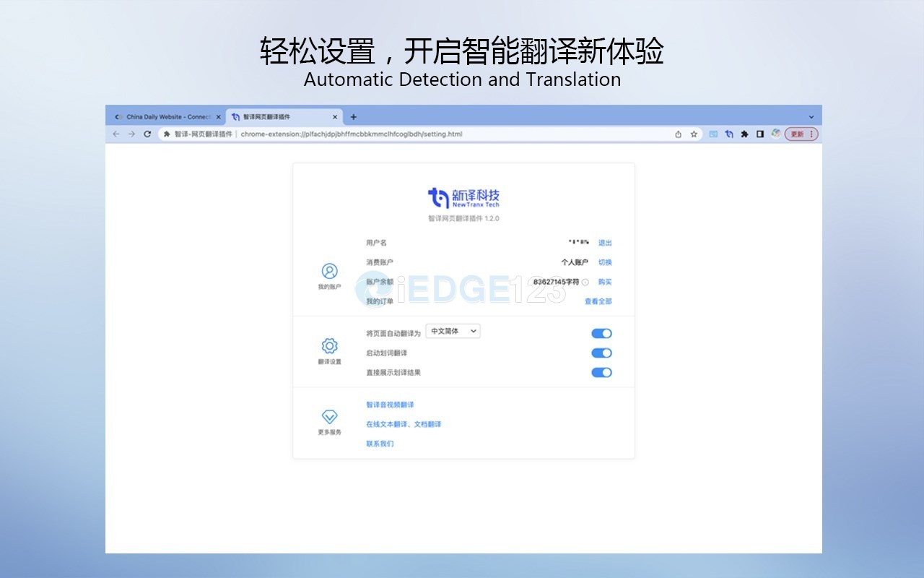
Task: Open the 中文简体 language dropdown
Action: [453, 331]
